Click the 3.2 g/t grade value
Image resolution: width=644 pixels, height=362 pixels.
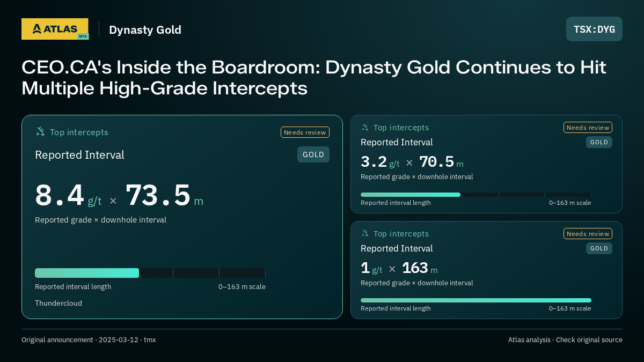380,162
